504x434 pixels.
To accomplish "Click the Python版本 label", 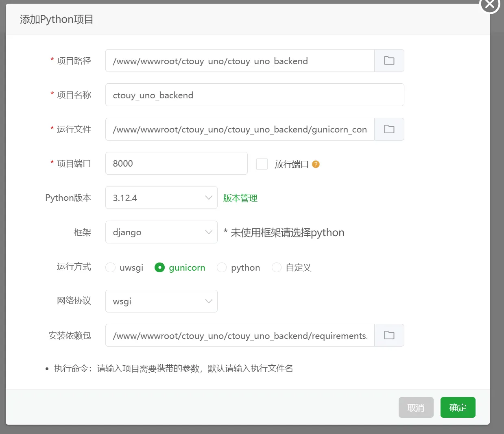I will point(68,198).
